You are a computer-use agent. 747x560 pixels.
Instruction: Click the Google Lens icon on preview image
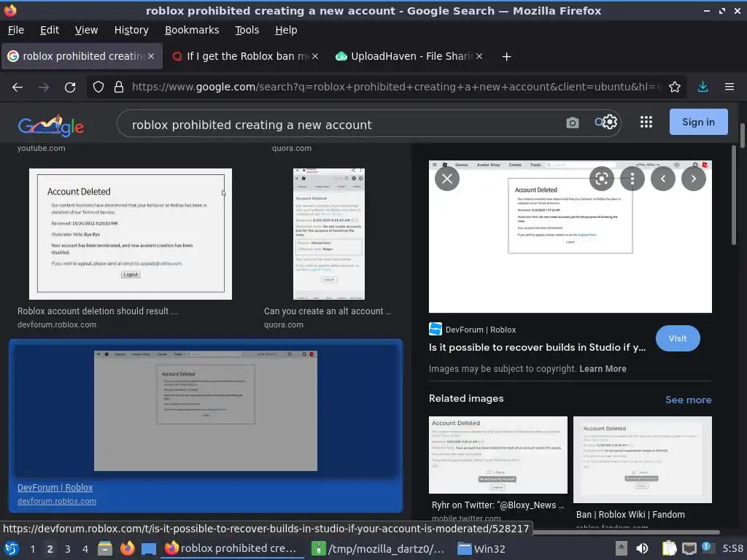[601, 179]
